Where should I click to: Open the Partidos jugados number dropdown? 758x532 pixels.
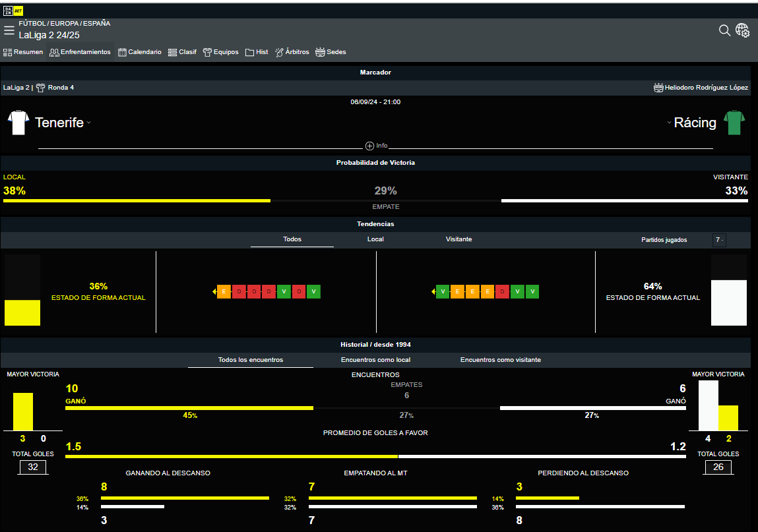(719, 240)
